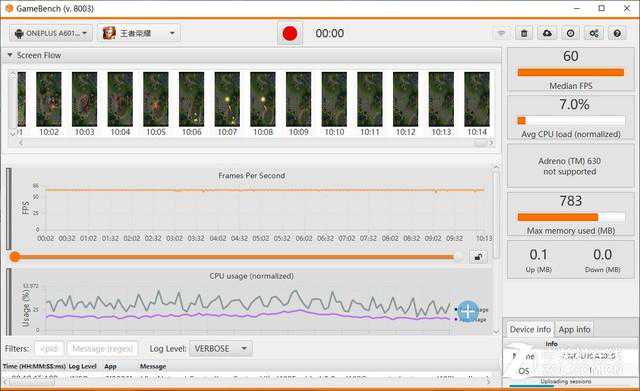Image resolution: width=640 pixels, height=391 pixels.
Task: Start recording with the red record button
Action: (290, 33)
